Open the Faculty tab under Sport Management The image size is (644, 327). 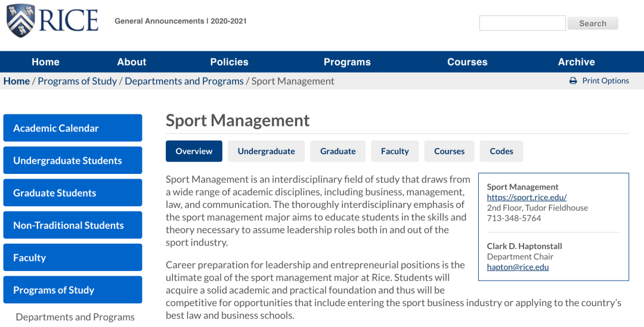point(395,151)
